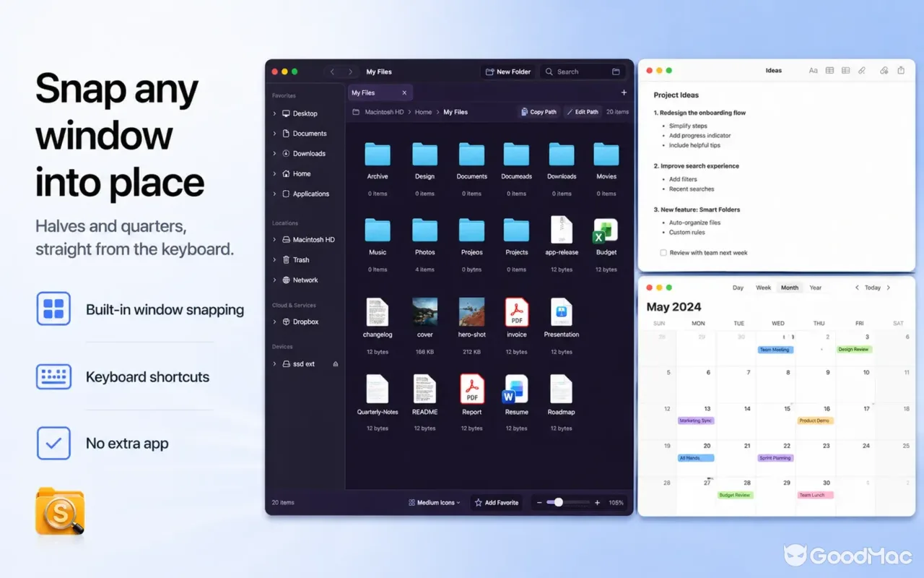
Task: Check the 'Review with team next week' checkbox
Action: point(663,253)
